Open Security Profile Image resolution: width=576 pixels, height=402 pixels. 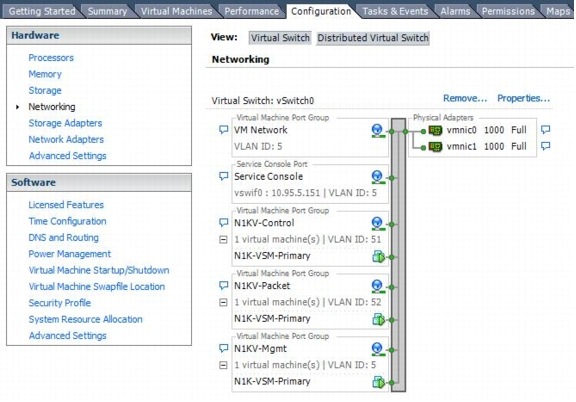60,303
